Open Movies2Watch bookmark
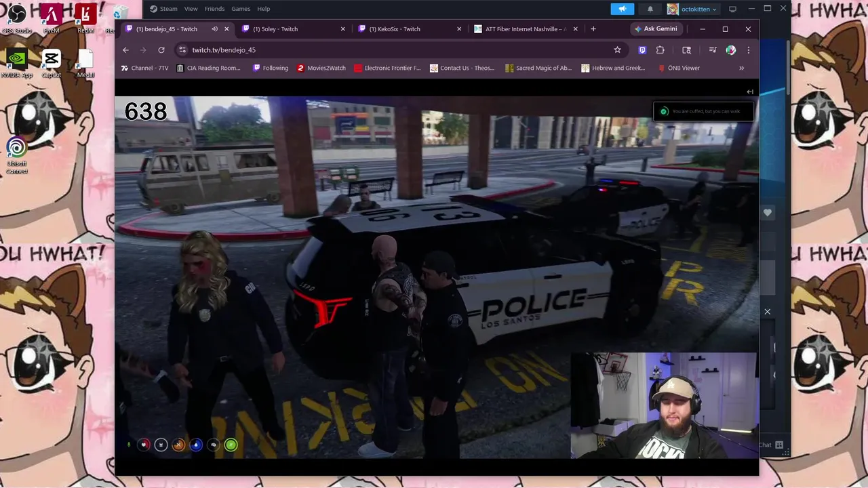 click(321, 68)
